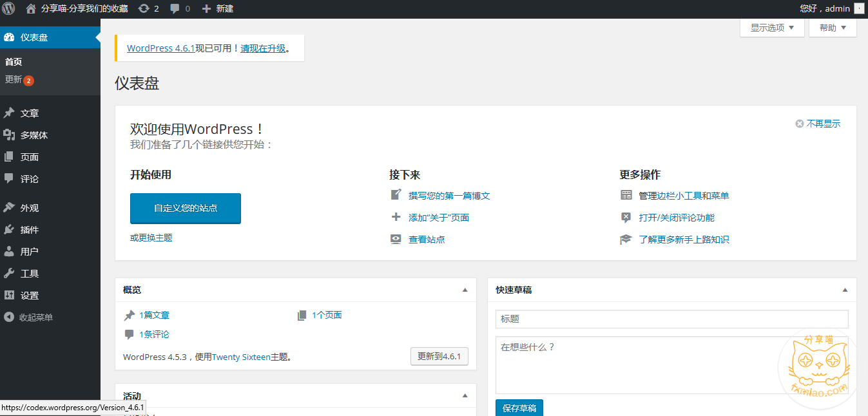Image resolution: width=868 pixels, height=416 pixels.
Task: Open the 多媒体 sidebar menu
Action: (x=50, y=135)
